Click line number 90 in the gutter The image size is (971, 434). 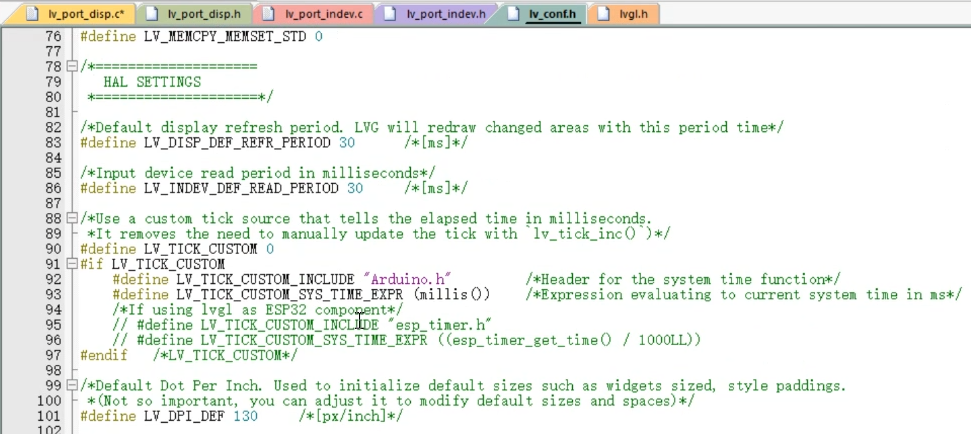coord(53,249)
